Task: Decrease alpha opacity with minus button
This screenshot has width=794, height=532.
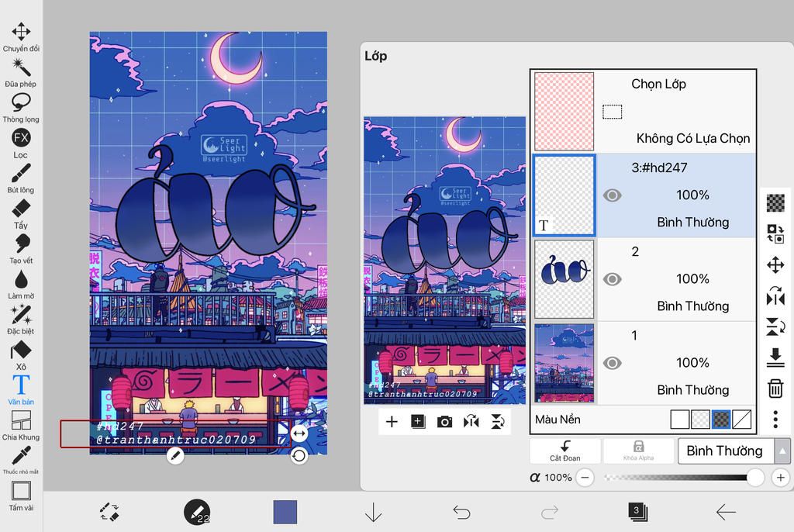Action: (585, 477)
